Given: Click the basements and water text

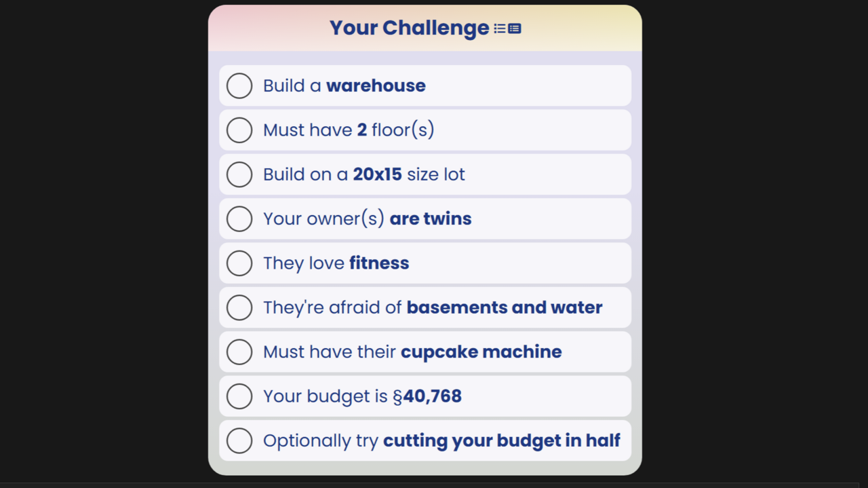Looking at the screenshot, I should 505,307.
